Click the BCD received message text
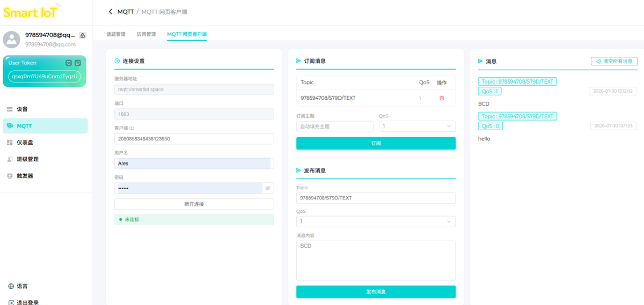This screenshot has height=305, width=644. pyautogui.click(x=484, y=104)
